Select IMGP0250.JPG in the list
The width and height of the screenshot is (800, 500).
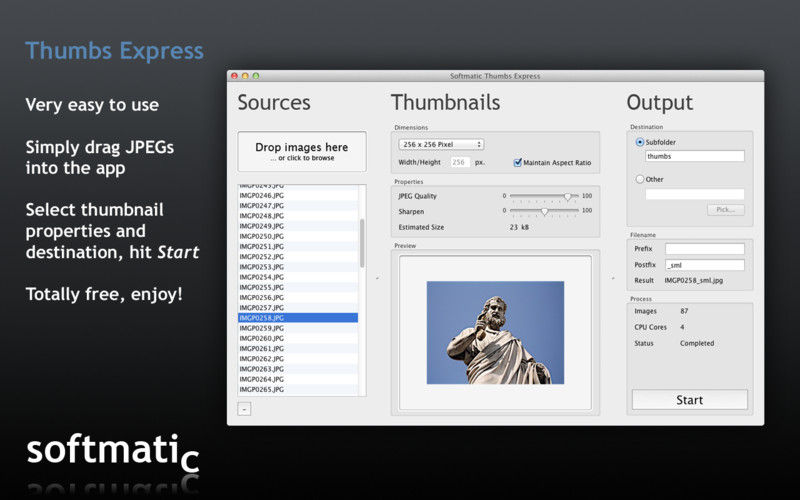(298, 236)
